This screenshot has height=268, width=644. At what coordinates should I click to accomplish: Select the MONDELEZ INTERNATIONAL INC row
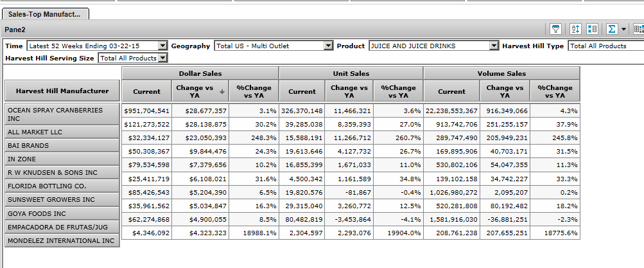click(62, 241)
